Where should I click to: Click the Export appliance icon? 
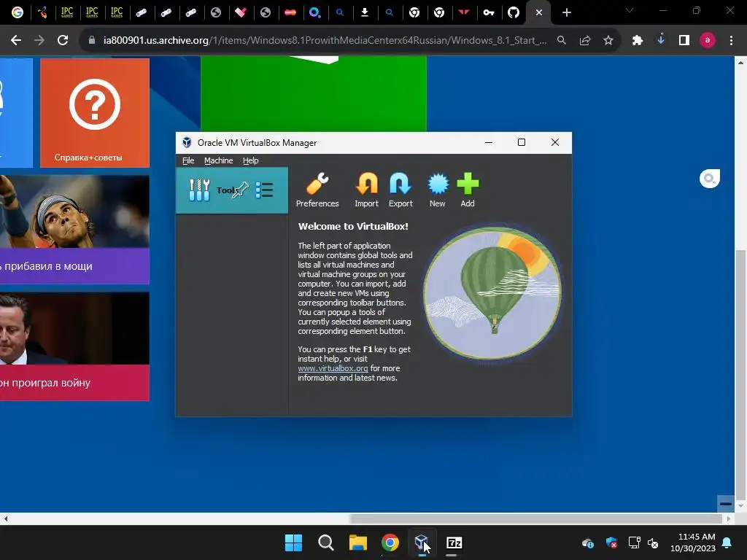click(400, 190)
